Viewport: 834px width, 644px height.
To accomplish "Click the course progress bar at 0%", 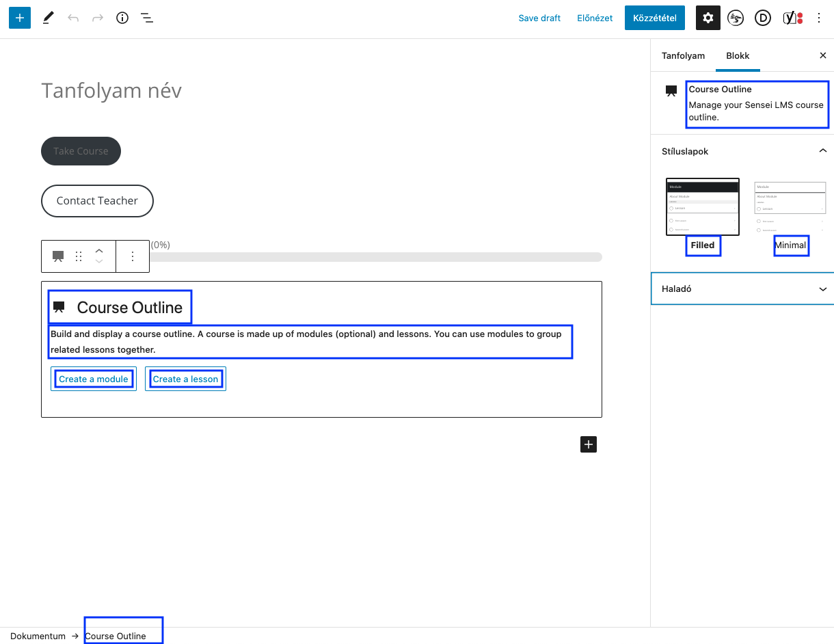I will [x=376, y=257].
